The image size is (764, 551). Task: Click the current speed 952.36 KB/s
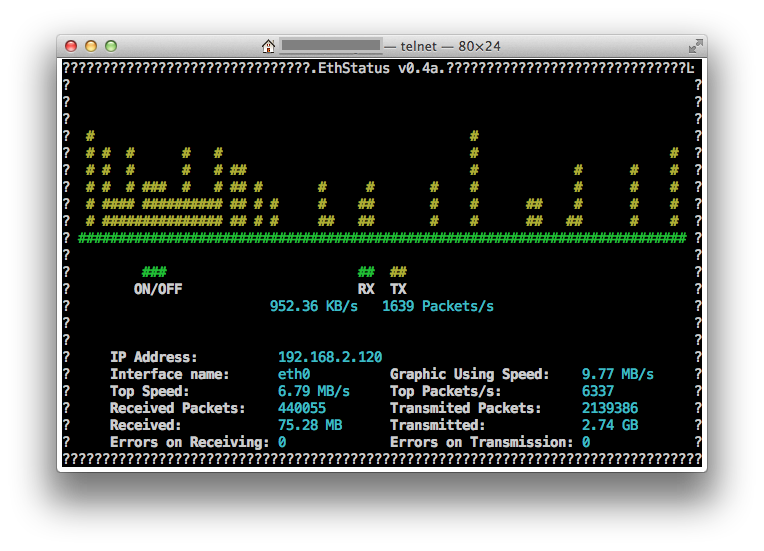314,306
